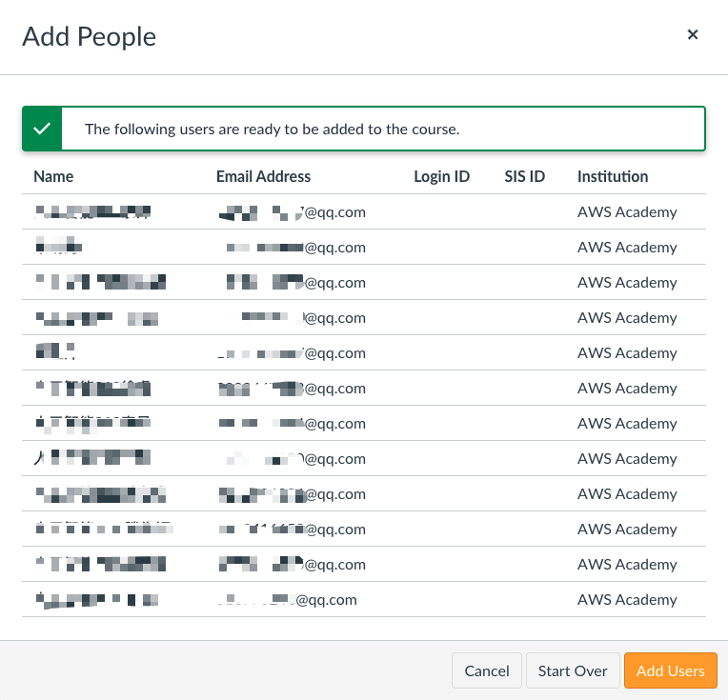This screenshot has width=728, height=700.
Task: Click the second user's blurred name
Action: pos(58,248)
